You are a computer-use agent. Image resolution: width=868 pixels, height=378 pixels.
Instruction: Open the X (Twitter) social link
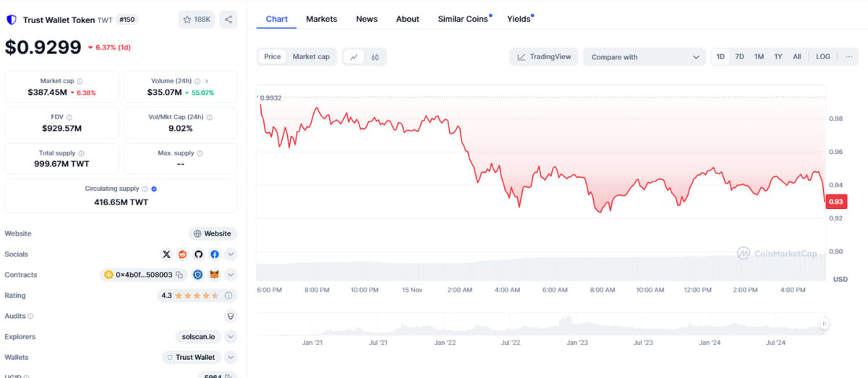pos(167,254)
